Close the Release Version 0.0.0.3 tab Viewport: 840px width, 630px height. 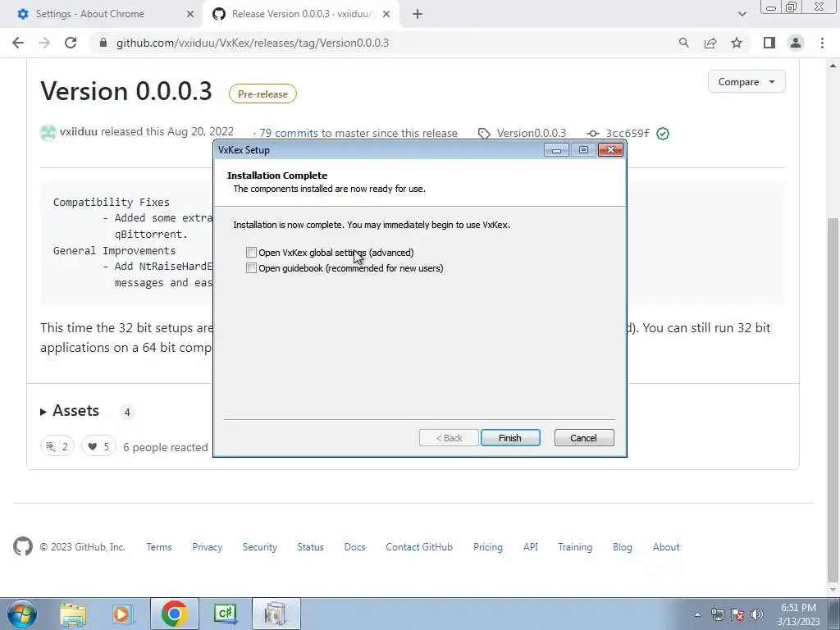click(x=387, y=14)
